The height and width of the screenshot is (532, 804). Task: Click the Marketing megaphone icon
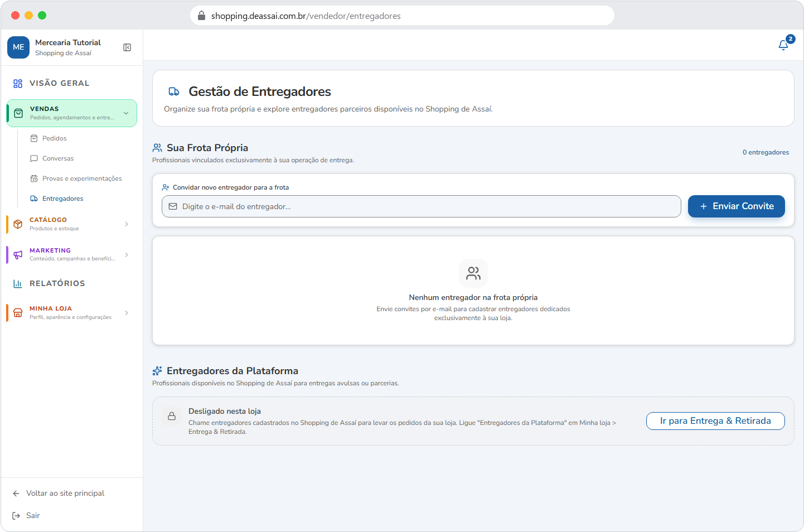[x=18, y=255]
